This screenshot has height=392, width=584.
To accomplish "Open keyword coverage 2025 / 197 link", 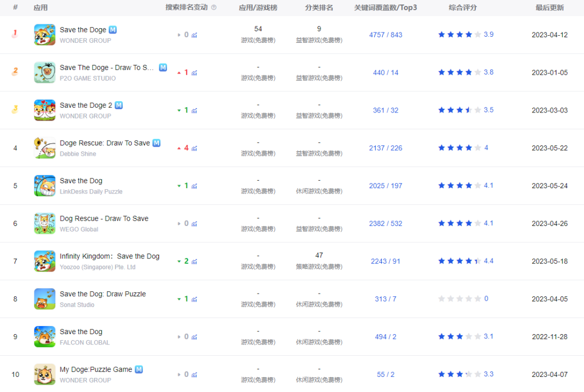I will click(386, 186).
